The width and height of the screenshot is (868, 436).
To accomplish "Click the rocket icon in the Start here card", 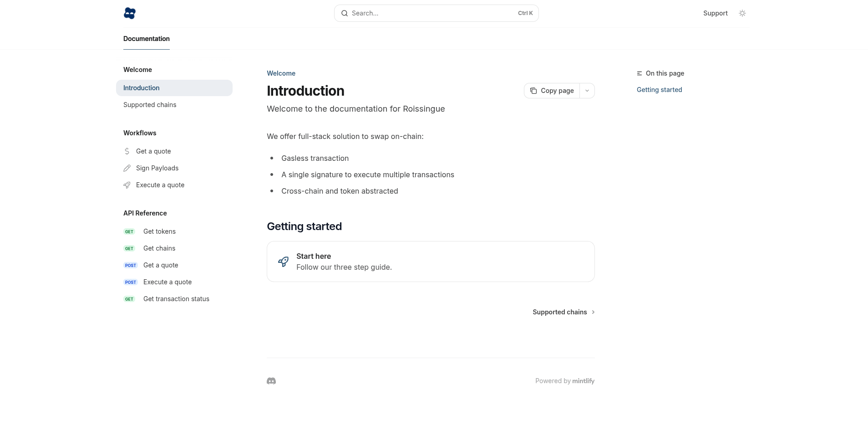I will [283, 262].
